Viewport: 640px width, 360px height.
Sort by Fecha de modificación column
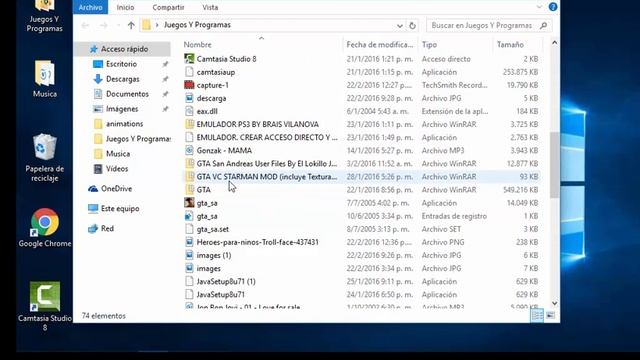pyautogui.click(x=380, y=44)
